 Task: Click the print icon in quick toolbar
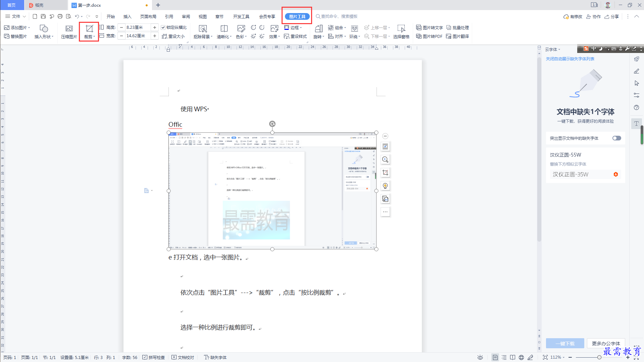[60, 16]
